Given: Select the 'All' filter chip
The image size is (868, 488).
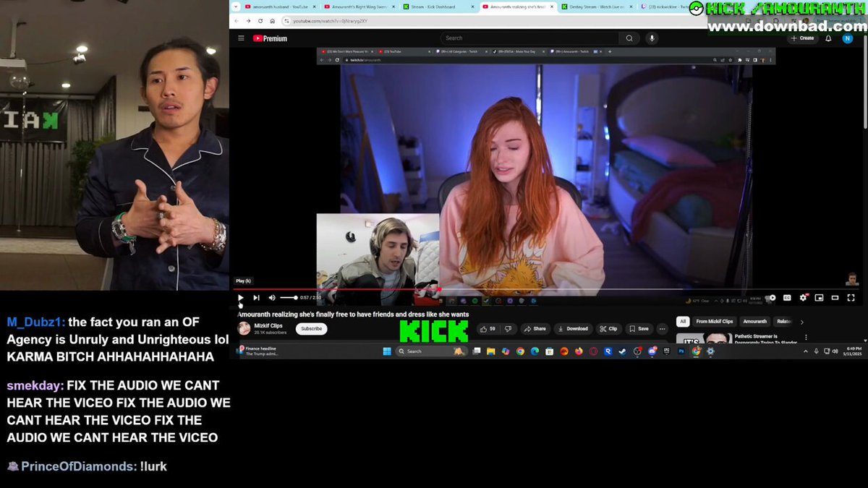Looking at the screenshot, I should click(682, 321).
